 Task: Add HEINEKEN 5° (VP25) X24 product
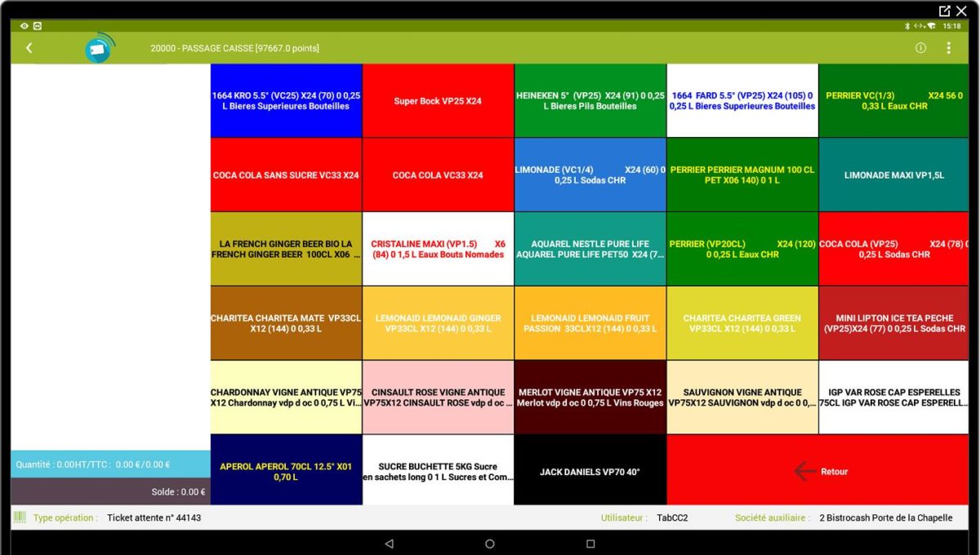tap(590, 100)
